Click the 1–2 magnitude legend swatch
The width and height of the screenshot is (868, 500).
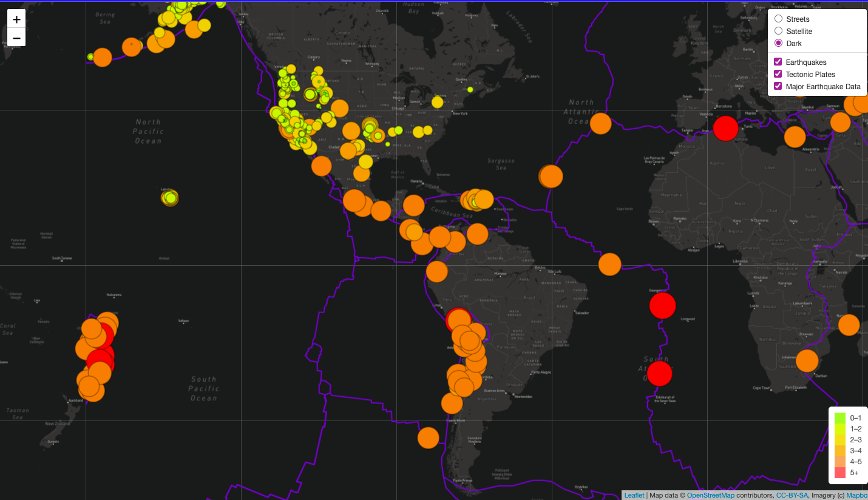[x=840, y=428]
